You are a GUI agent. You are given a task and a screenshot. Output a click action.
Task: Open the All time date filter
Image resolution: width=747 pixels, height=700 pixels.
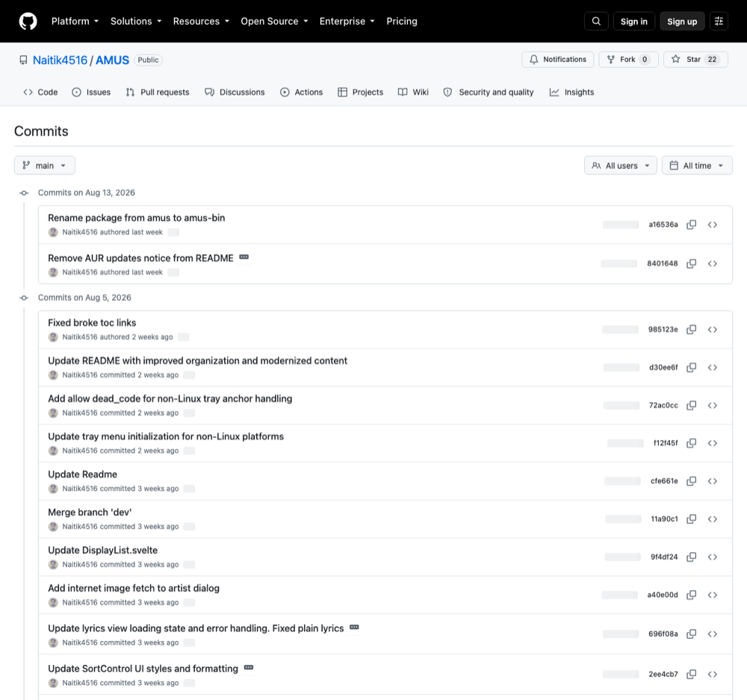[x=697, y=165]
